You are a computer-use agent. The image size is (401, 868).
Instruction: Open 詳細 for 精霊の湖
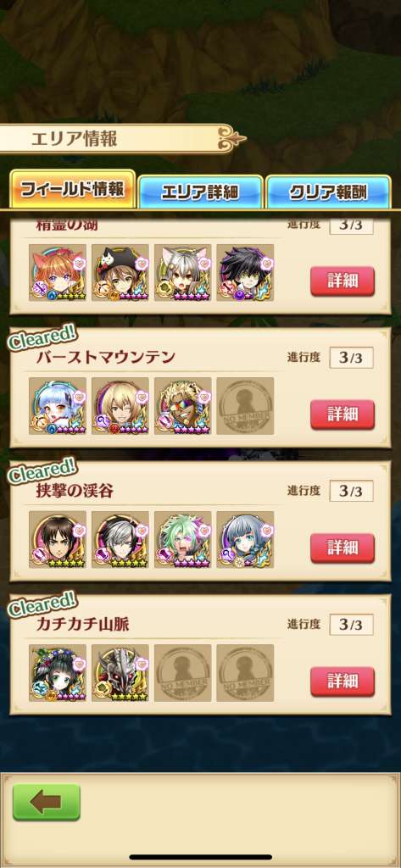click(x=343, y=281)
